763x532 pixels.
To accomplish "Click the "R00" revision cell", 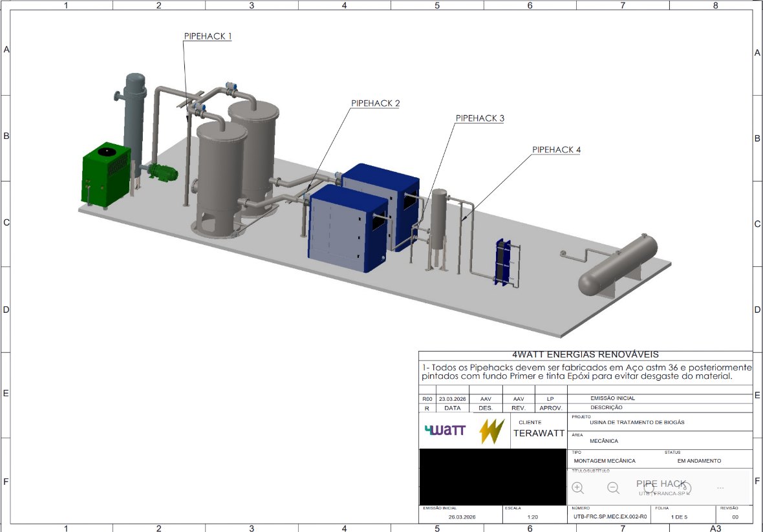I will (427, 399).
